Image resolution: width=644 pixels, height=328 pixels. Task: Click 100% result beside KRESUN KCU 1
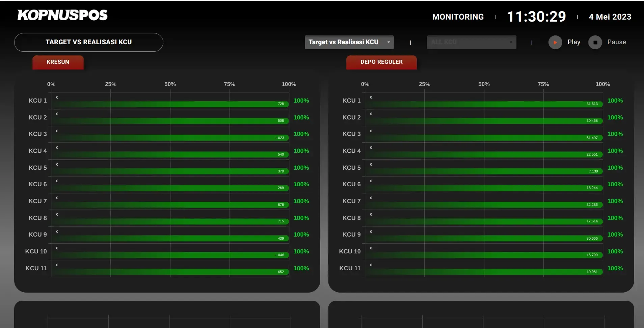(x=301, y=101)
